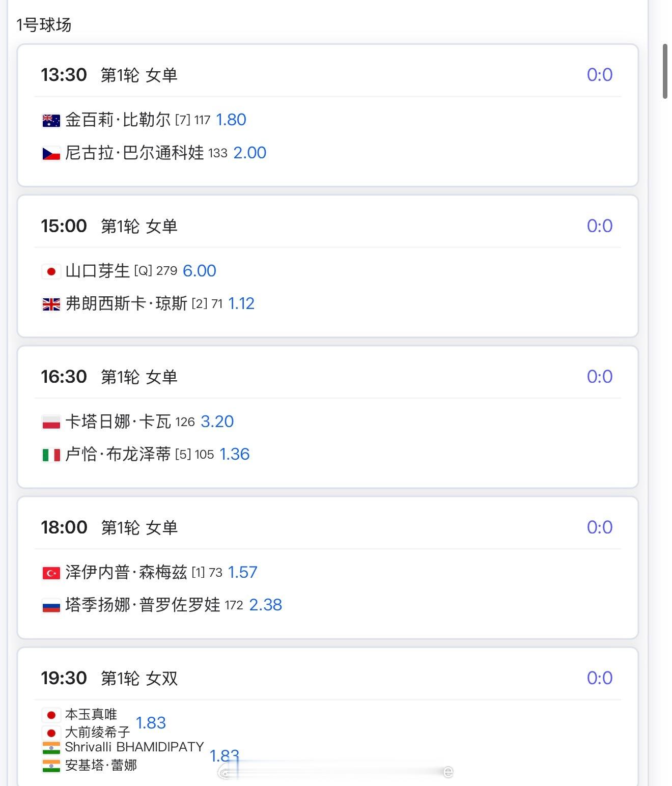Image resolution: width=672 pixels, height=786 pixels.
Task: Click Australian flag beside 金百莉·比勒尔
Action: point(51,120)
